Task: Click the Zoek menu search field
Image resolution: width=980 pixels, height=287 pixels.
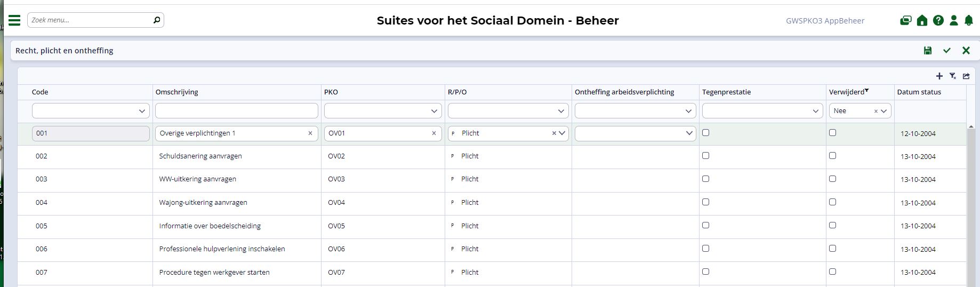Action: pyautogui.click(x=91, y=20)
